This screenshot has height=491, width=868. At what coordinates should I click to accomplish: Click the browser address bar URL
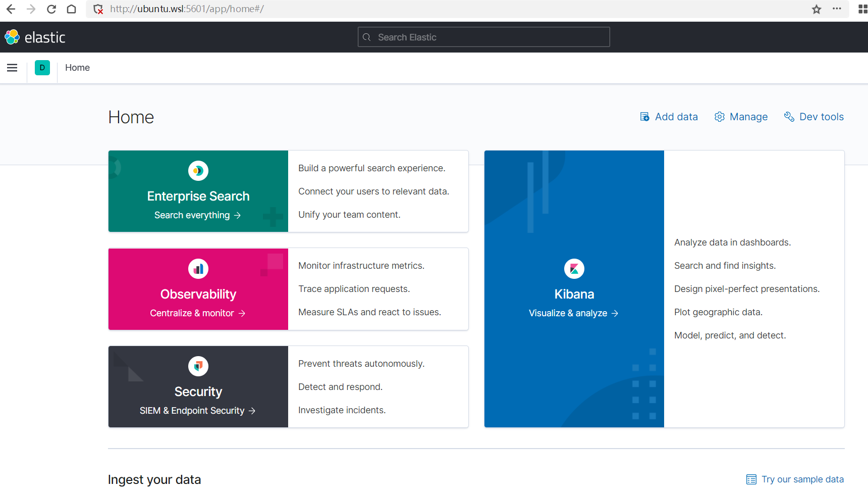(187, 9)
